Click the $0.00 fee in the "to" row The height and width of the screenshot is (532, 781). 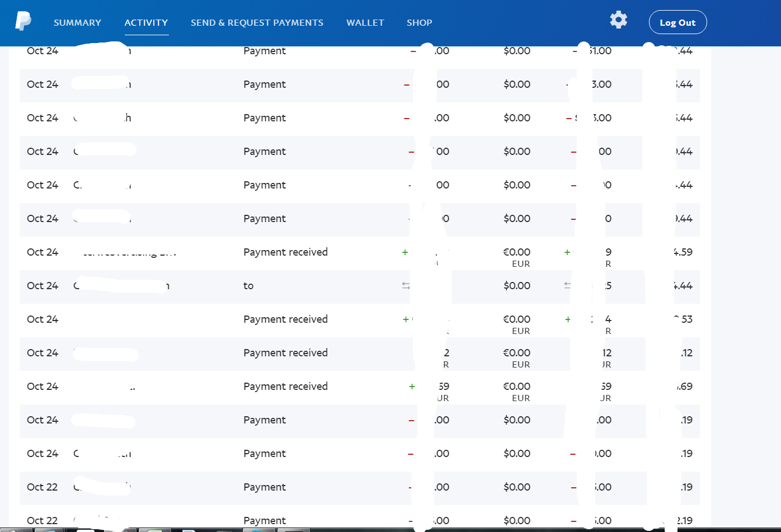point(516,286)
